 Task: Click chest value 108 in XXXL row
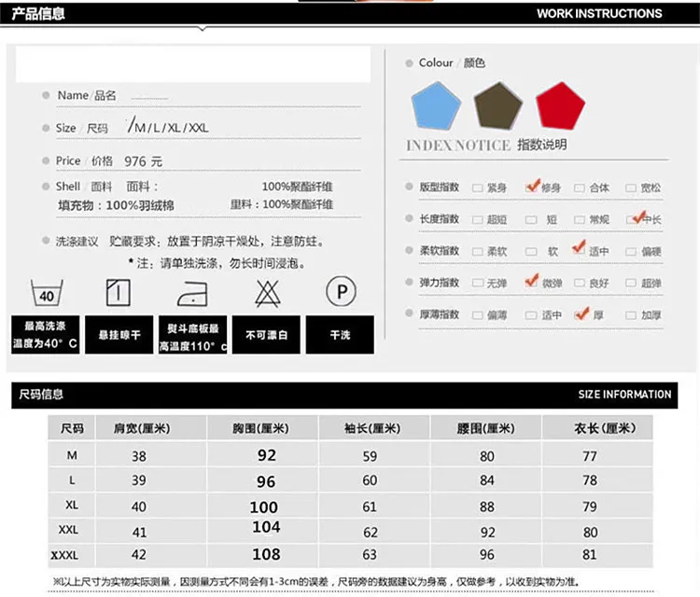click(267, 554)
